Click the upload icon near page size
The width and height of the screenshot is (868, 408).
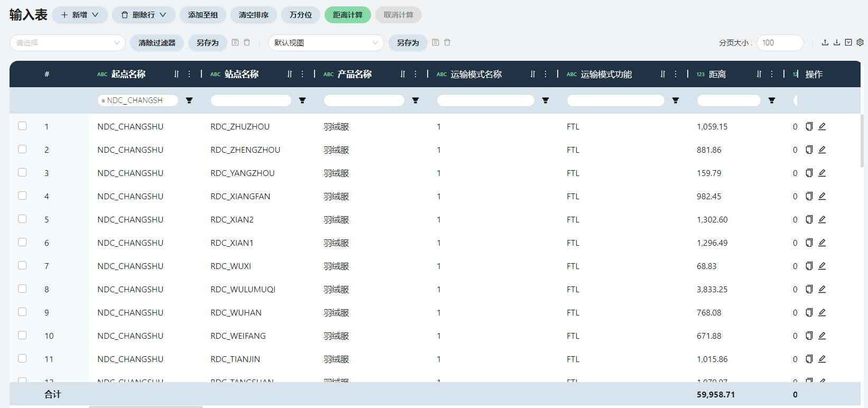coord(825,42)
